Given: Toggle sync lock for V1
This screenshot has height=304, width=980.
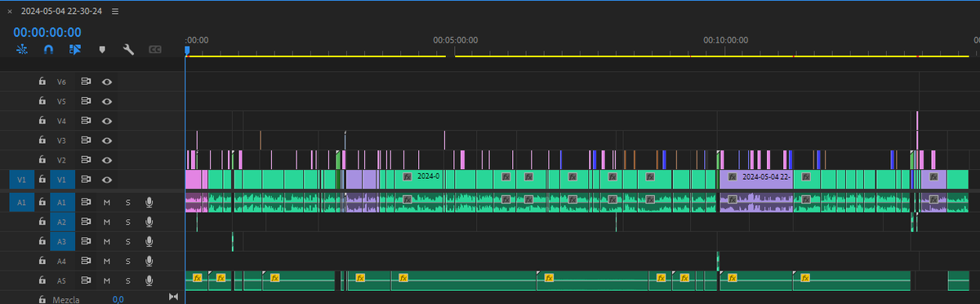Looking at the screenshot, I should click(x=85, y=180).
